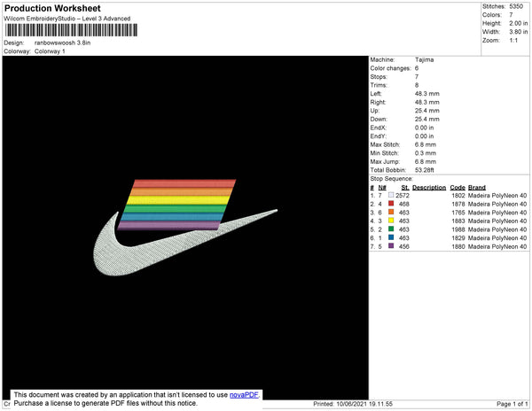Select thread code 1765
The width and height of the screenshot is (532, 411).
(458, 213)
